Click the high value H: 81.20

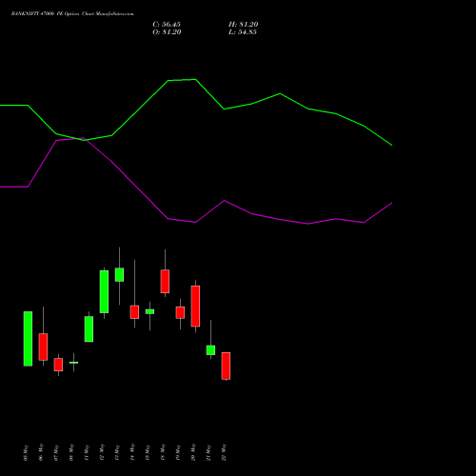(244, 25)
